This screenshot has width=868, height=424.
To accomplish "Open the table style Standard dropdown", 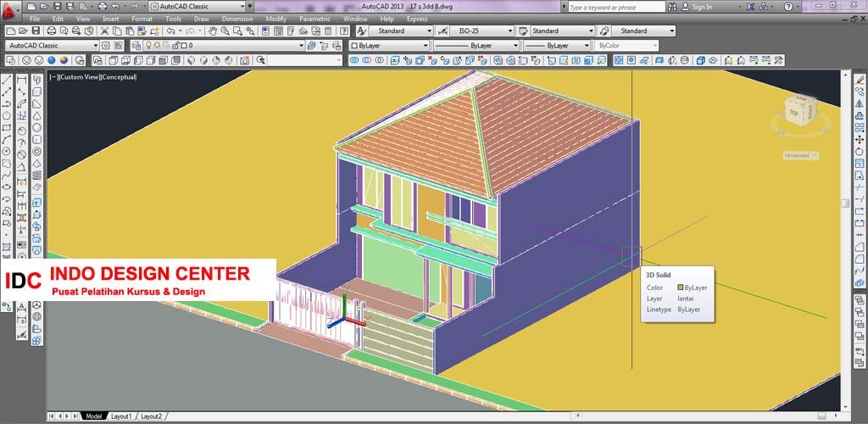I will 563,31.
